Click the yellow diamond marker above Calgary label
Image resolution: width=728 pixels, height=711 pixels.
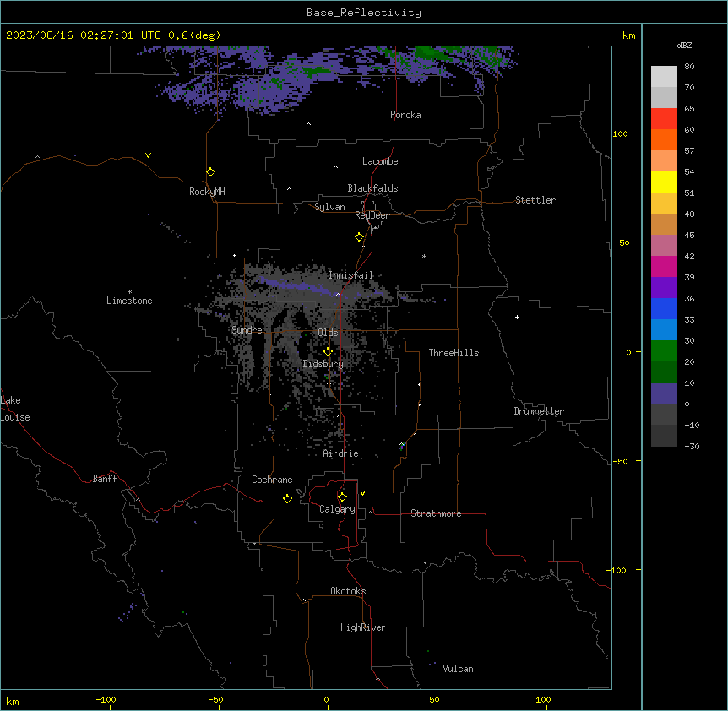click(x=342, y=497)
